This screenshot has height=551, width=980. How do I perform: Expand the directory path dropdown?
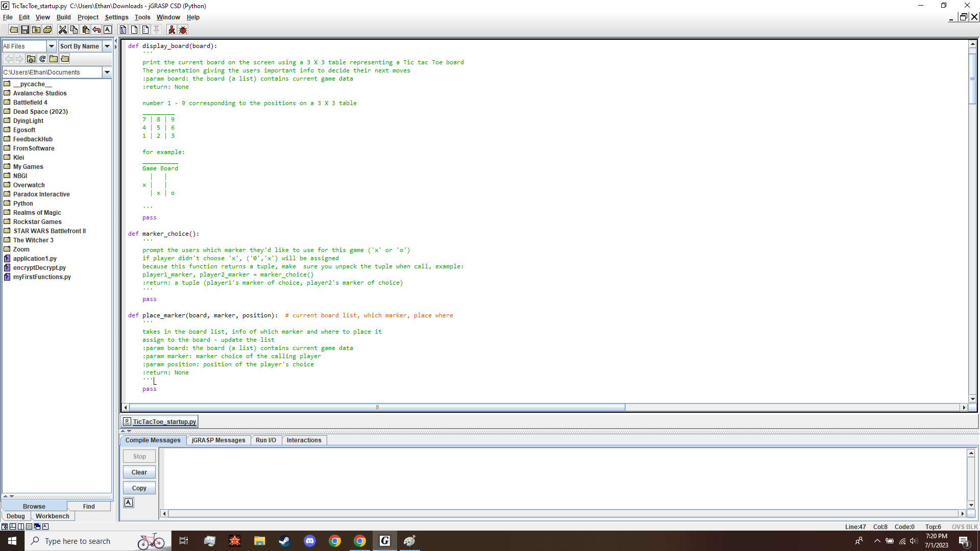[x=107, y=72]
